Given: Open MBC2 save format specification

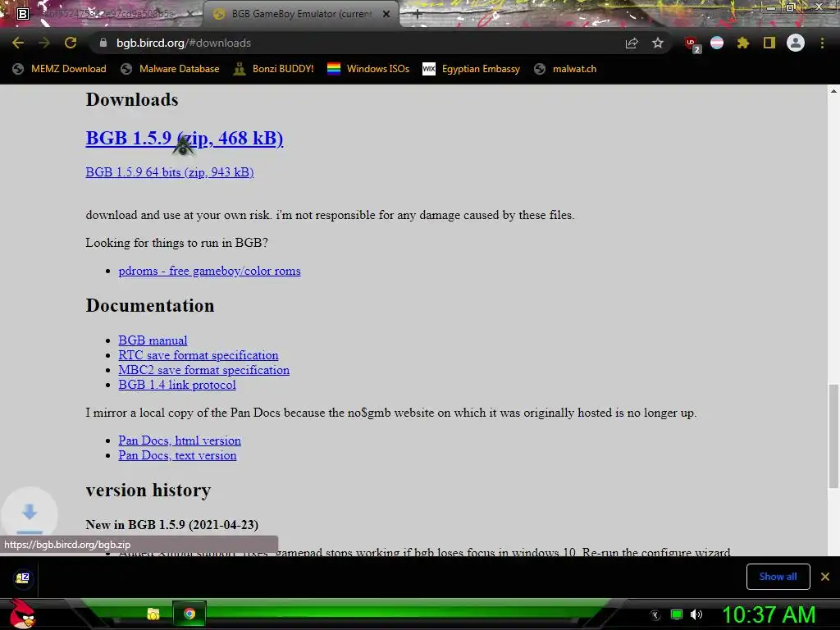Looking at the screenshot, I should pos(204,370).
